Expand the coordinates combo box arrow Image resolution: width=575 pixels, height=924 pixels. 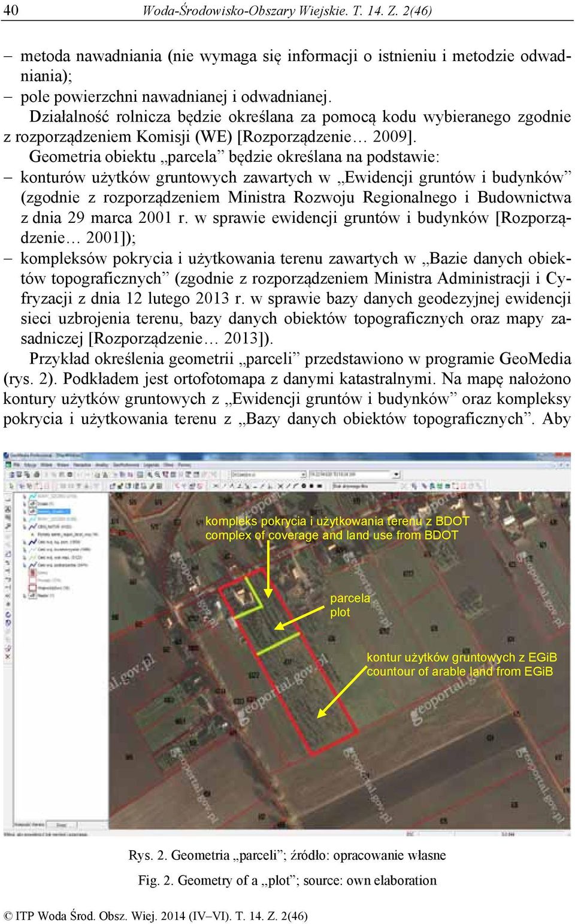396,474
